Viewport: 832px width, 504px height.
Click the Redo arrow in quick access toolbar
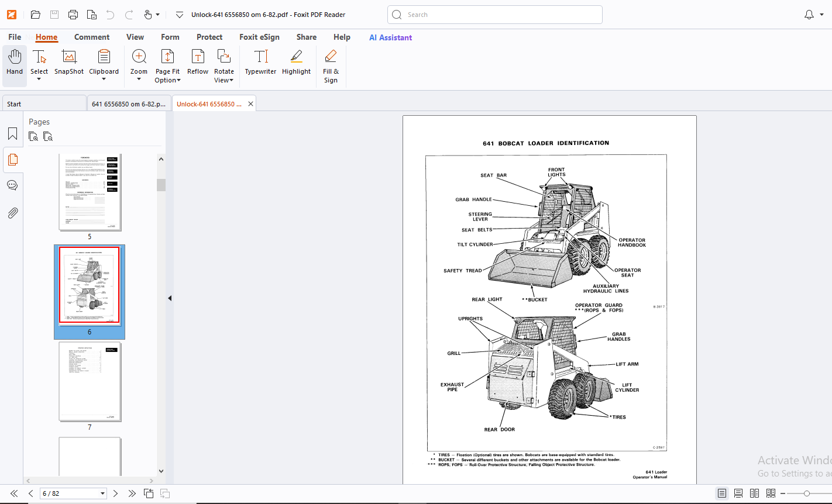129,15
